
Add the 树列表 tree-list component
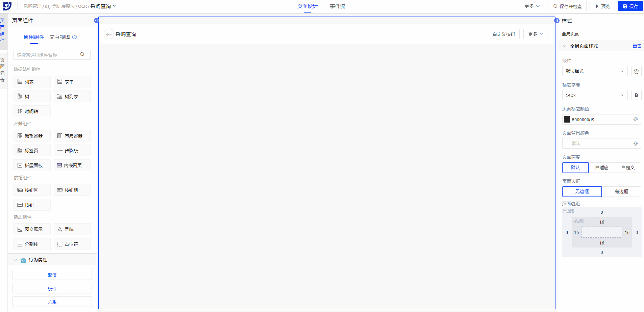pos(72,97)
